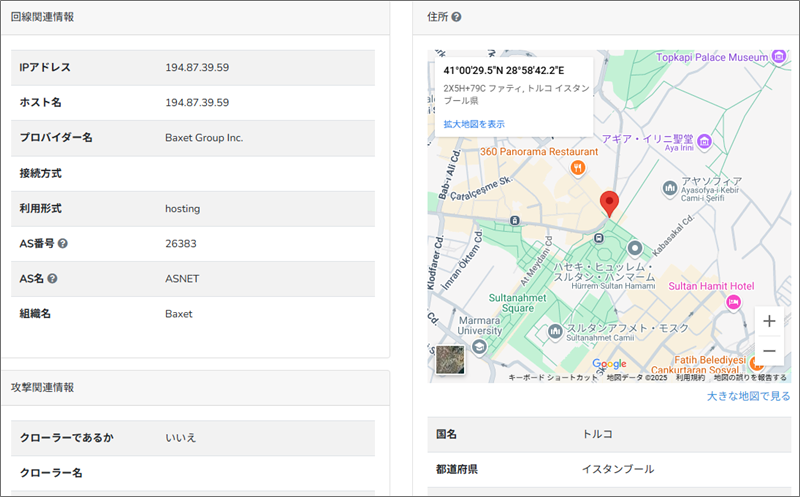Click the Sultanahmet Camii mosque icon
Image resolution: width=800 pixels, height=497 pixels.
(x=555, y=331)
